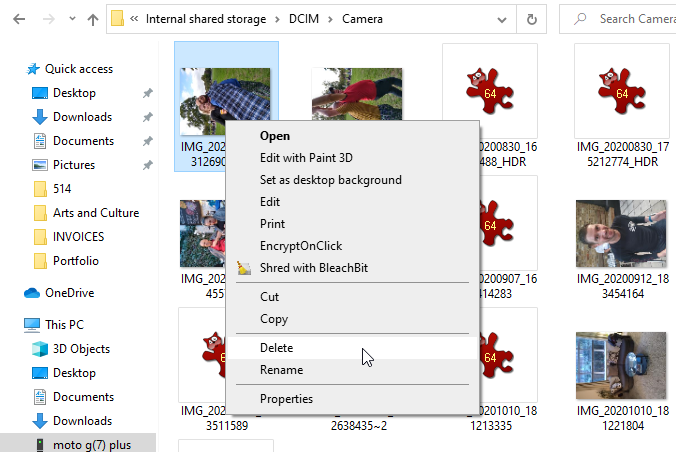Open the INVOICES folder in sidebar
Viewport: 676px width, 452px height.
(78, 237)
